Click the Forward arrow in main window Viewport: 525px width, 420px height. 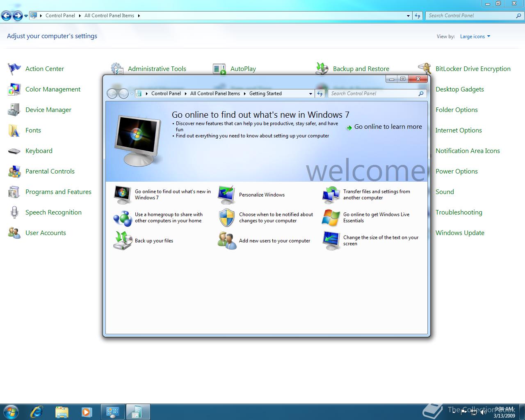pos(18,16)
